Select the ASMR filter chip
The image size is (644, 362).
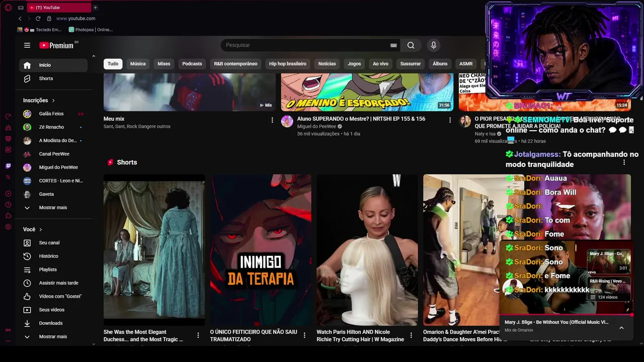[466, 64]
